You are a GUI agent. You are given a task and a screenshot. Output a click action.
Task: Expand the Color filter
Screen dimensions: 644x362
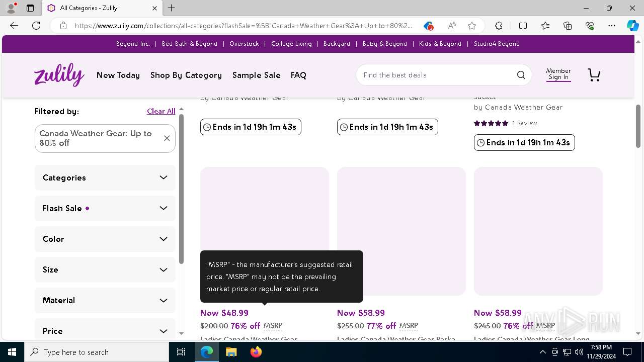(105, 239)
